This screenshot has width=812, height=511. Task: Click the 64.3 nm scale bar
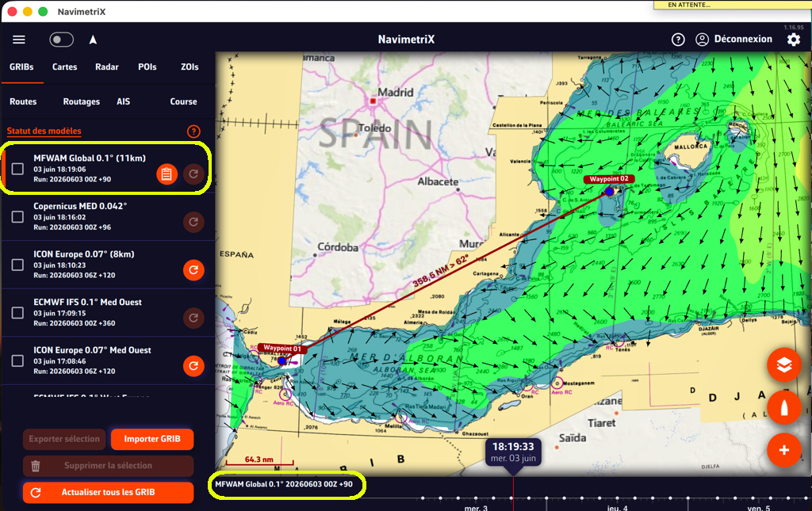tap(259, 460)
